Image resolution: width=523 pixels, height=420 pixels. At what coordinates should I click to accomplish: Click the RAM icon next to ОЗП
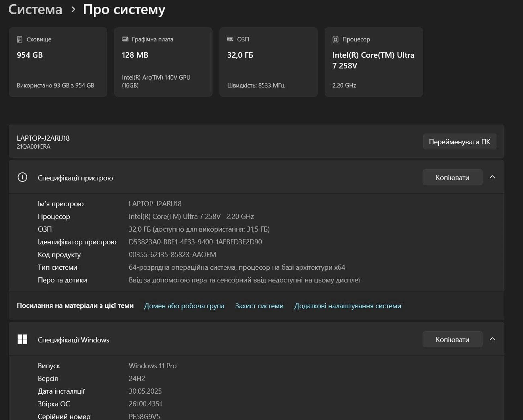point(230,39)
